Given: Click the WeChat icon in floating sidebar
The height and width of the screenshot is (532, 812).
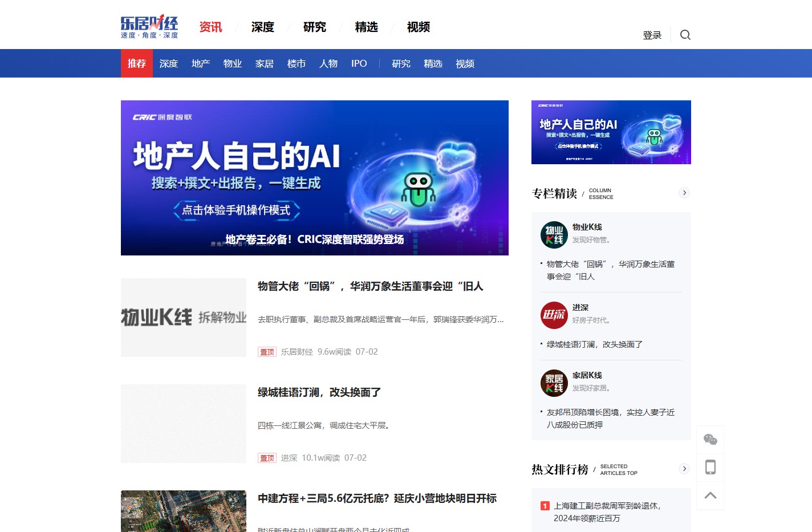Looking at the screenshot, I should (710, 440).
